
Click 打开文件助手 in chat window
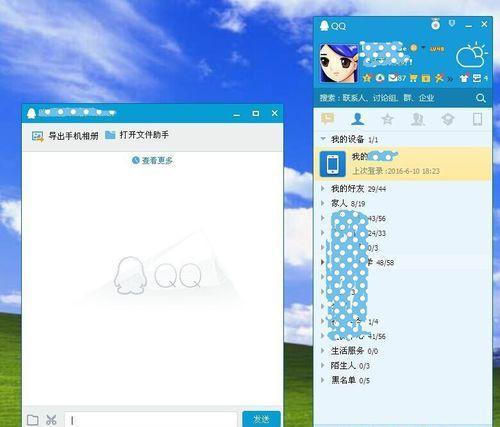(144, 135)
